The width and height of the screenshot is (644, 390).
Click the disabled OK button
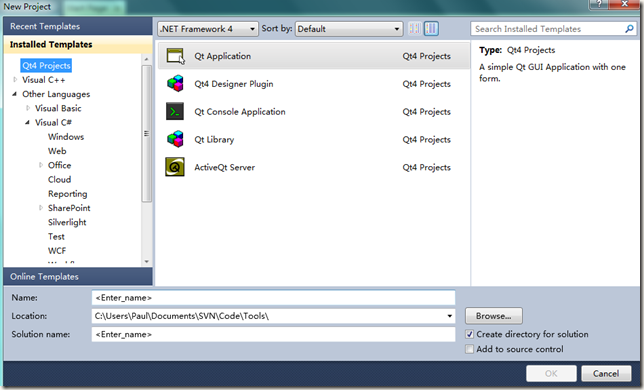[551, 373]
